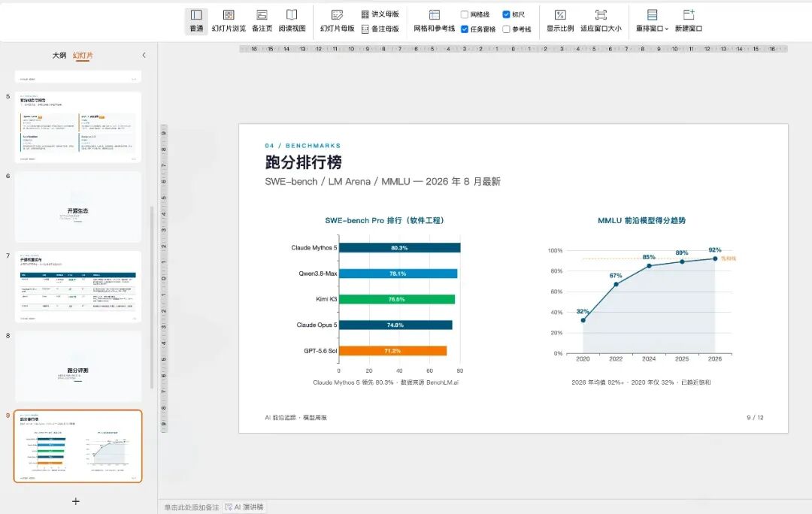
Task: Uncheck the 任务窗格 task pane checkbox
Action: [x=465, y=29]
